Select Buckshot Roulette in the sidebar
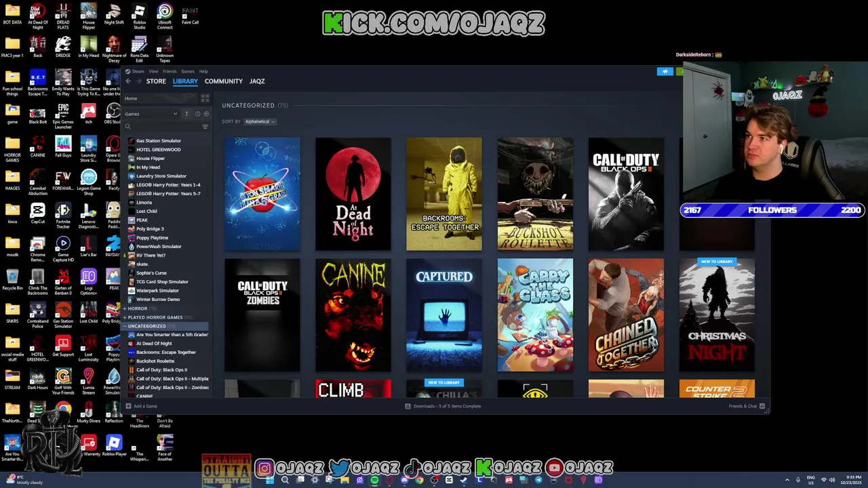Image resolution: width=868 pixels, height=488 pixels. (155, 361)
